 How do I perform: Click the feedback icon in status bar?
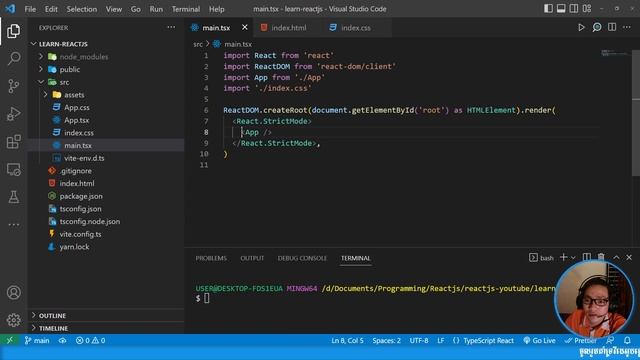coord(610,340)
